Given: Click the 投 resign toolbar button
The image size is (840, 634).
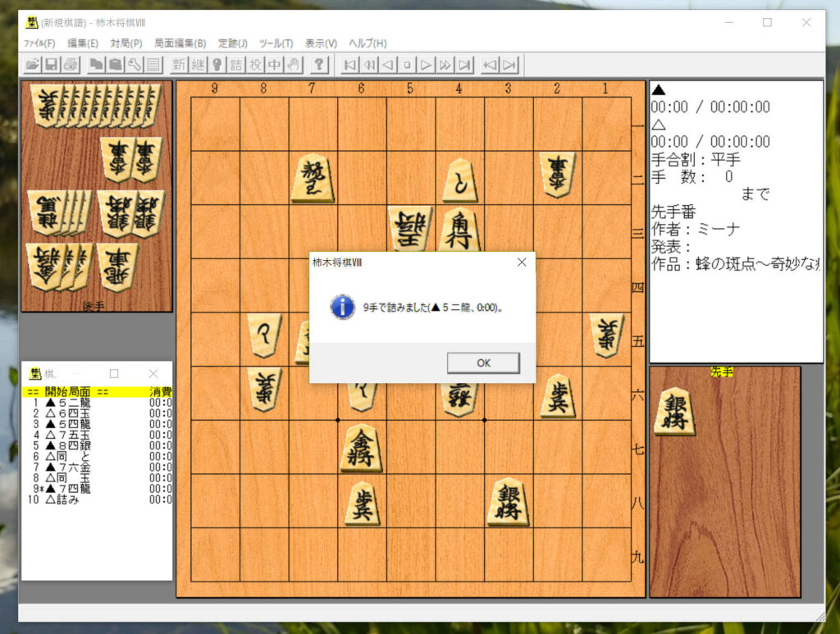Looking at the screenshot, I should (x=255, y=65).
